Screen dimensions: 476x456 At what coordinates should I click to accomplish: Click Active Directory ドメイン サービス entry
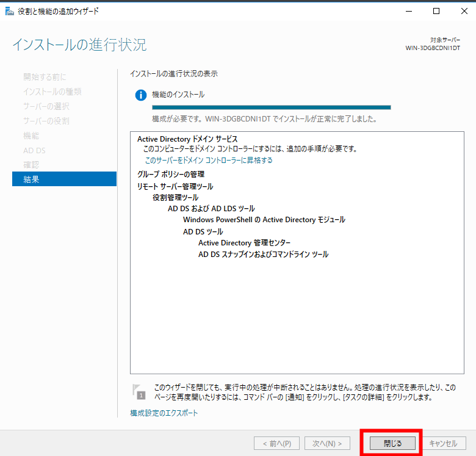click(x=187, y=139)
